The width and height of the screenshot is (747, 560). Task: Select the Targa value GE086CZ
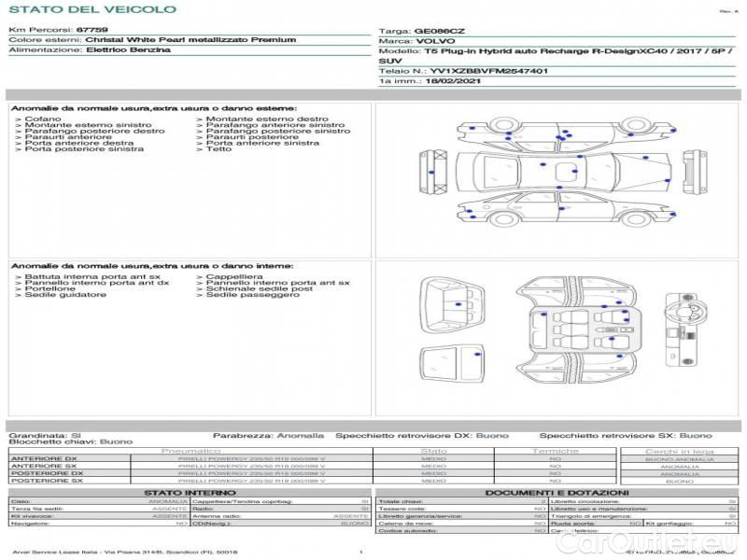point(439,31)
